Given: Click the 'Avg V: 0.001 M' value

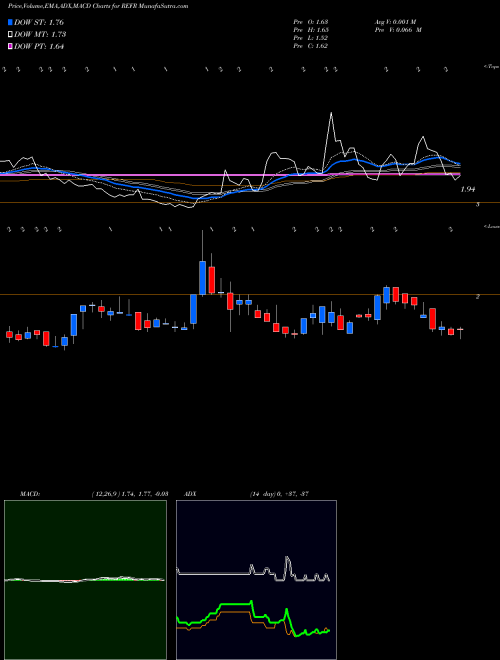Looking at the screenshot, I should click(396, 22).
